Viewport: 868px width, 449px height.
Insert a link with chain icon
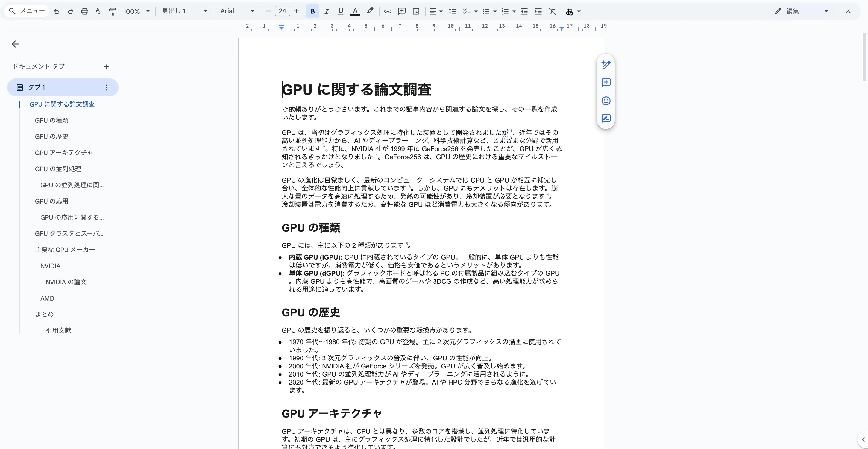coord(388,11)
